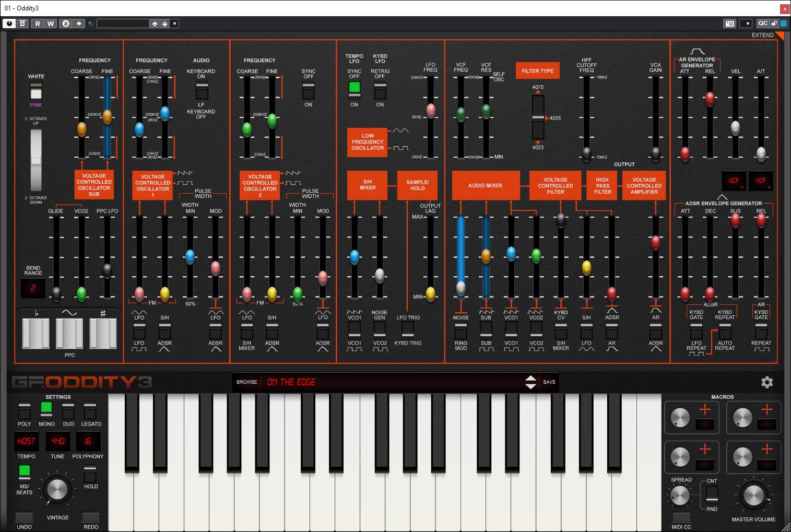
Task: Enable the POLY mode switch
Action: tap(25, 410)
